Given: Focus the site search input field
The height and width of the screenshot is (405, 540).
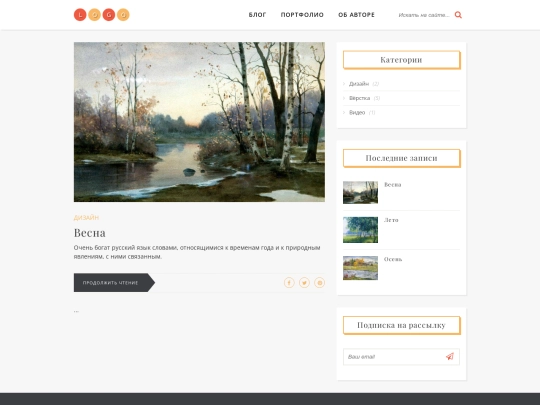Looking at the screenshot, I should [424, 15].
